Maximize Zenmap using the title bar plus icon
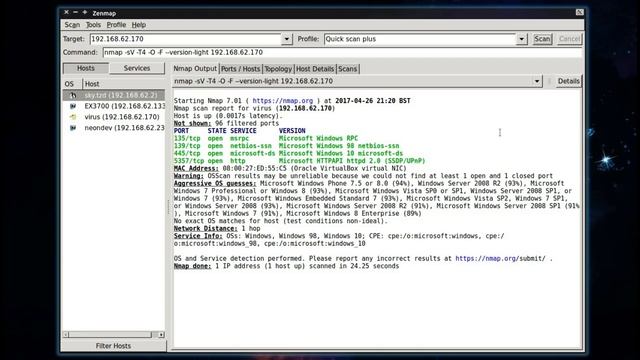This screenshot has height=360, width=640. [x=85, y=12]
